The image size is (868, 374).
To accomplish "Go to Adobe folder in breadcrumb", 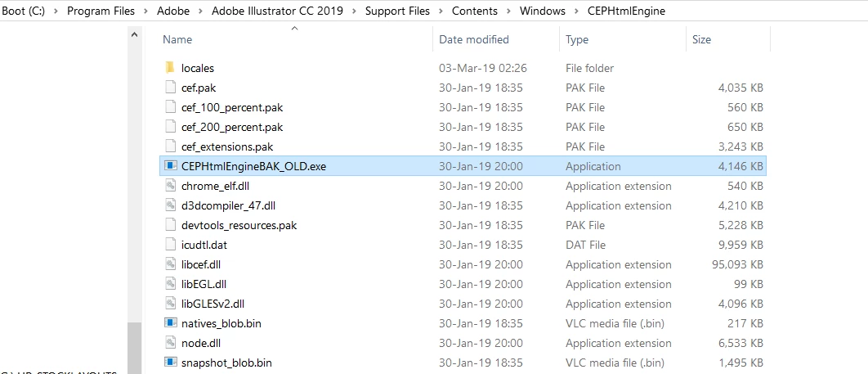I will tap(172, 11).
